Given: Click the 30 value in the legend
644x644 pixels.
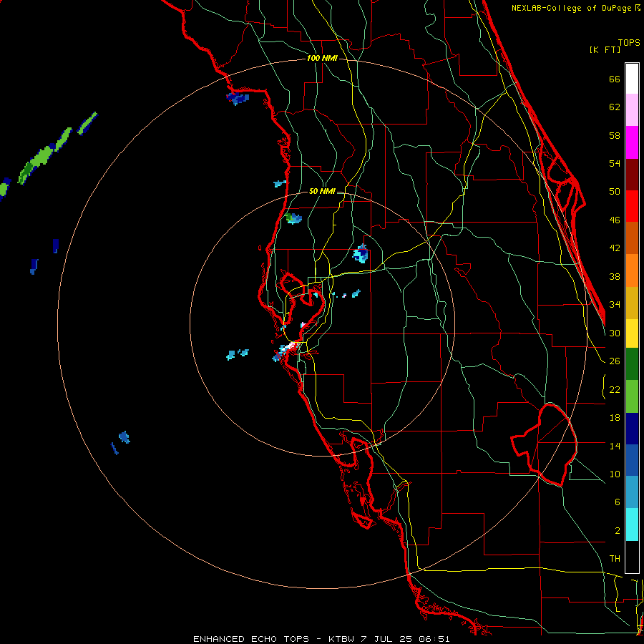Looking at the screenshot, I should coord(615,333).
